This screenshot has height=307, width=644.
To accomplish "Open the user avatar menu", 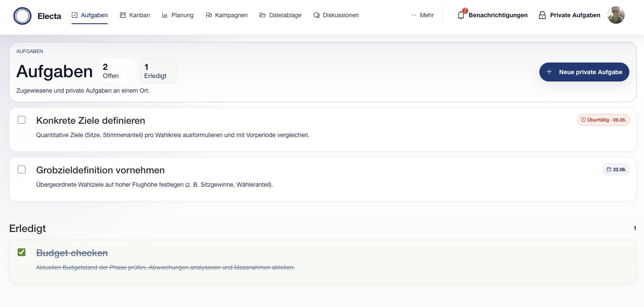I will click(616, 15).
